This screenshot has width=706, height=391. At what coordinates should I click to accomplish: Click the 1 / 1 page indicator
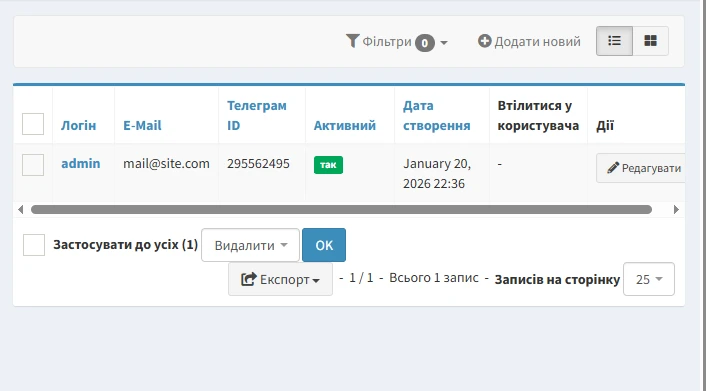[x=361, y=277]
